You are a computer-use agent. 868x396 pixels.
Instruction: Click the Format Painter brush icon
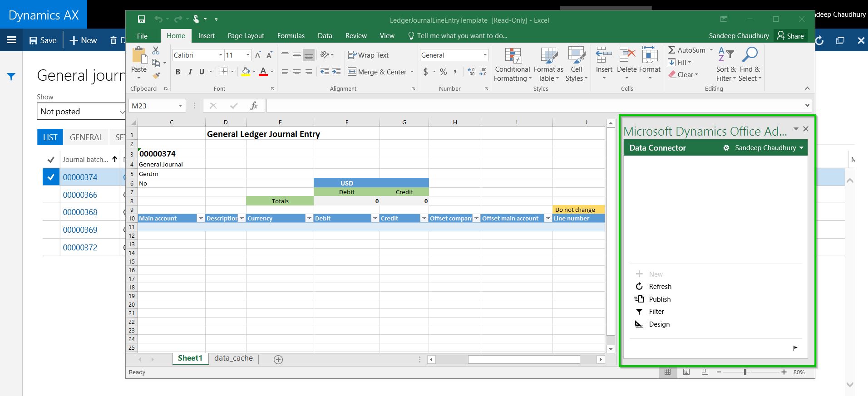(x=156, y=75)
